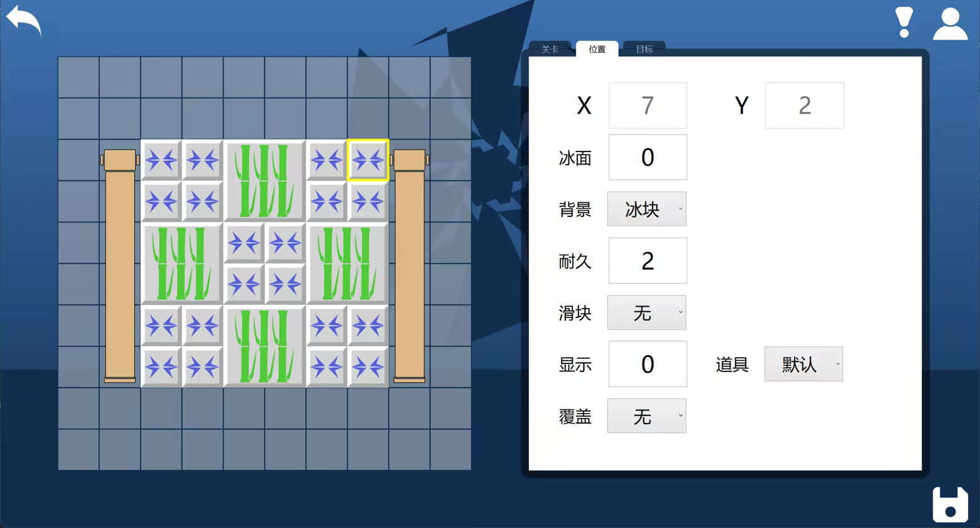Click the back arrow icon
The width and height of the screenshot is (980, 528).
[24, 21]
